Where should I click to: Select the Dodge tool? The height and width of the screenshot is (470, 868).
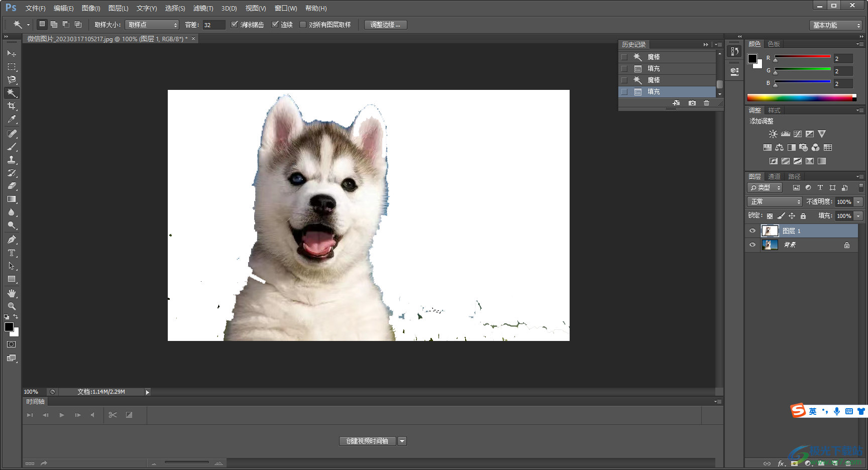[12, 225]
